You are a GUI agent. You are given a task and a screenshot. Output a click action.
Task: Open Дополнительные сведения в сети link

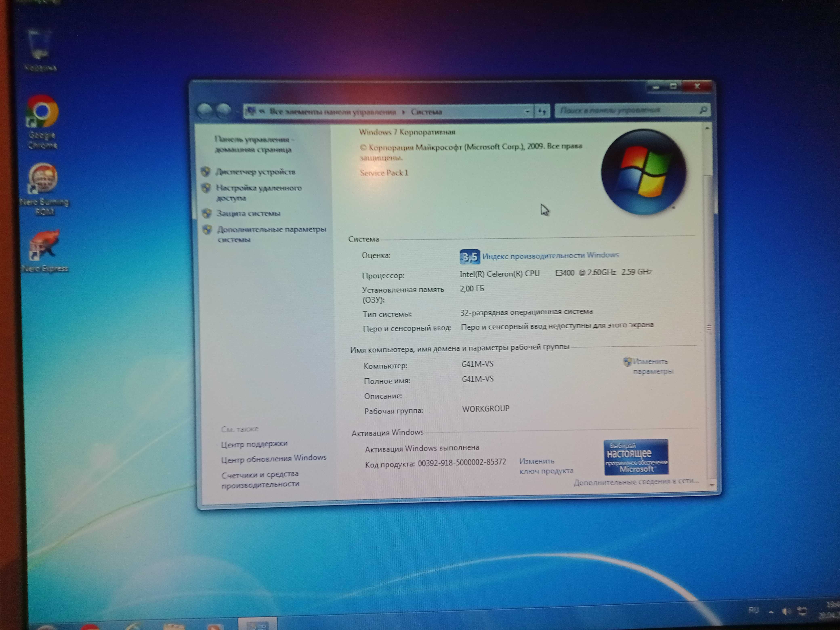point(636,482)
